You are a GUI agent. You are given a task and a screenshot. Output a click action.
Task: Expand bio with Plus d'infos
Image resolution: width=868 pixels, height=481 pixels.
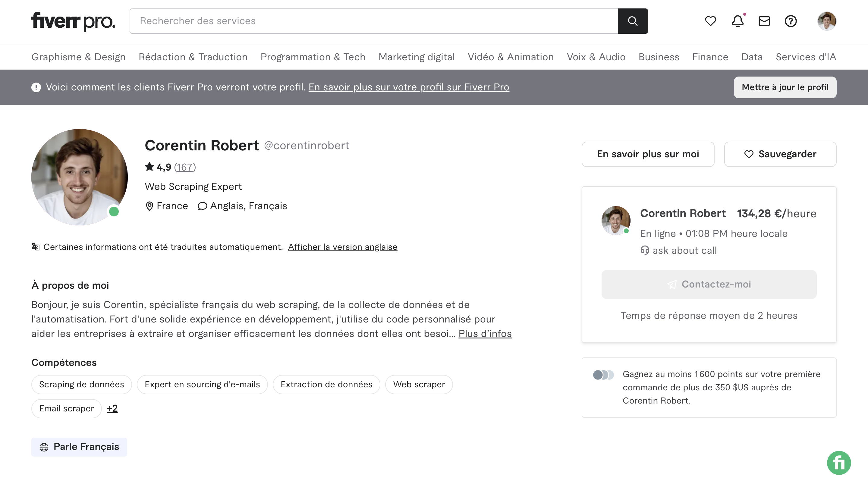[x=485, y=333]
